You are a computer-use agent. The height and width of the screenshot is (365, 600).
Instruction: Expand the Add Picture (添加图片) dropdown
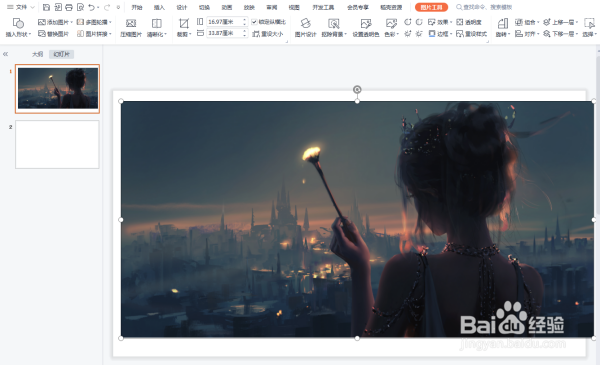[x=72, y=22]
